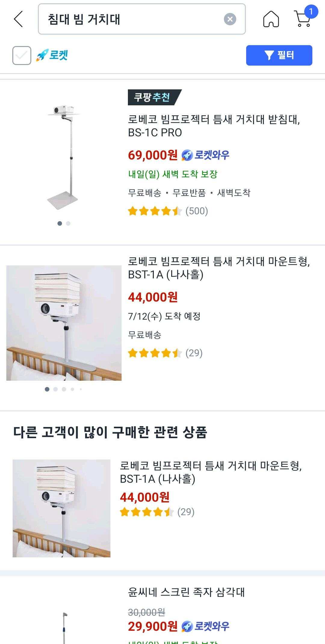Open the 필터 filter button
The image size is (325, 644).
coord(279,55)
